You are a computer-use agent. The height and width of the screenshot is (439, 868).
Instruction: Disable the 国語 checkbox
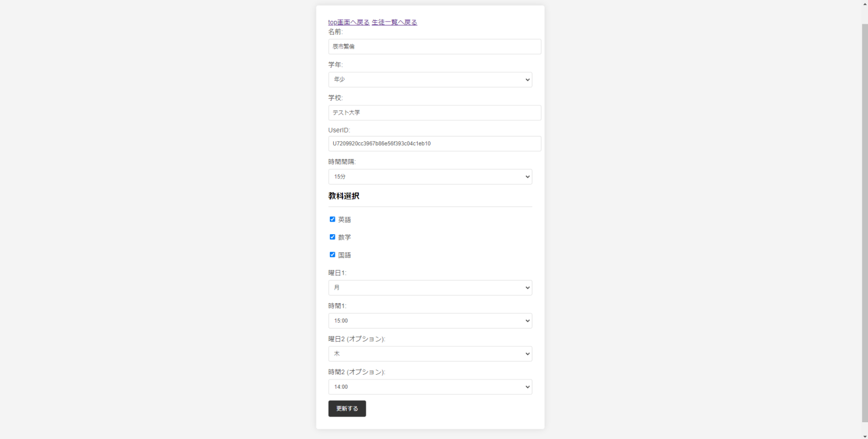point(333,254)
